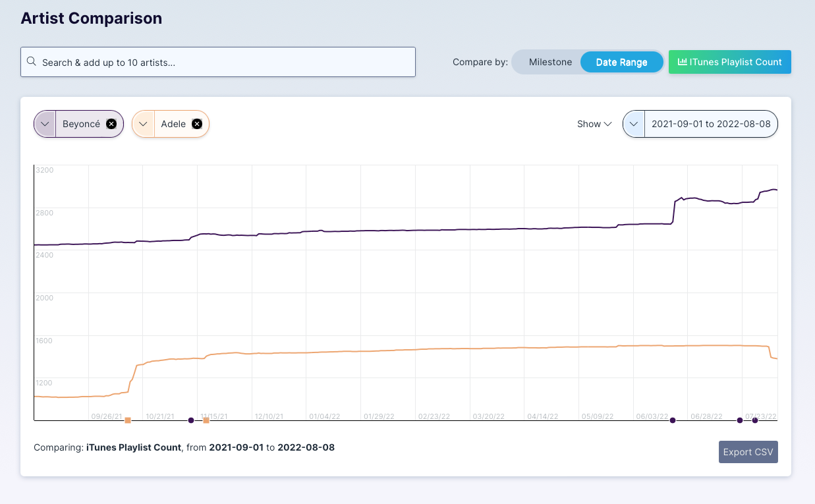
Task: Open the iTunes Playlist Count metric selector
Action: [x=730, y=62]
